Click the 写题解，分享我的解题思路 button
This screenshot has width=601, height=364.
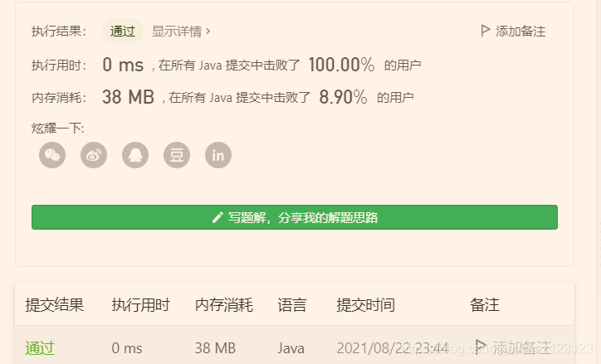[295, 217]
